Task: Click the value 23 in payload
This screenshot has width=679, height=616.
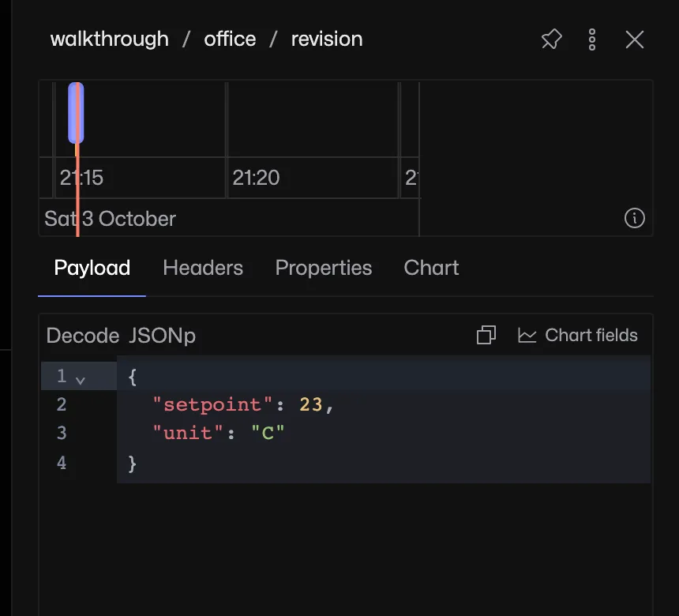Action: tap(311, 404)
